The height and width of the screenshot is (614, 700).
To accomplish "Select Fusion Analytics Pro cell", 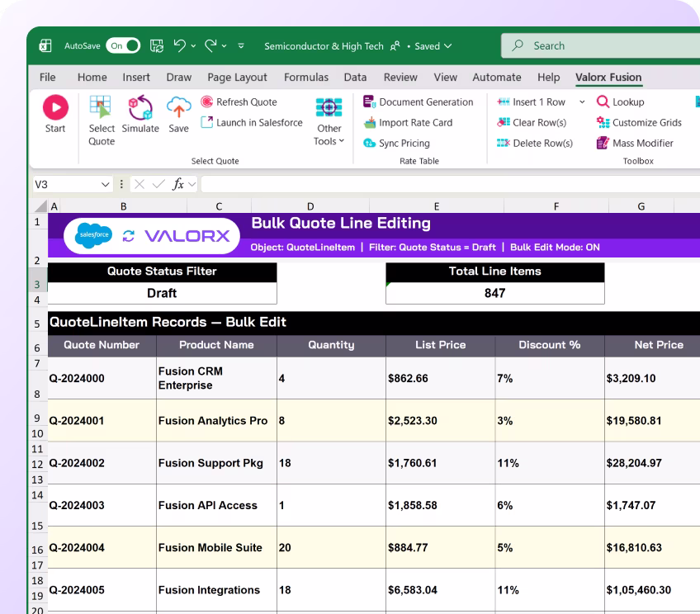I will click(x=216, y=420).
